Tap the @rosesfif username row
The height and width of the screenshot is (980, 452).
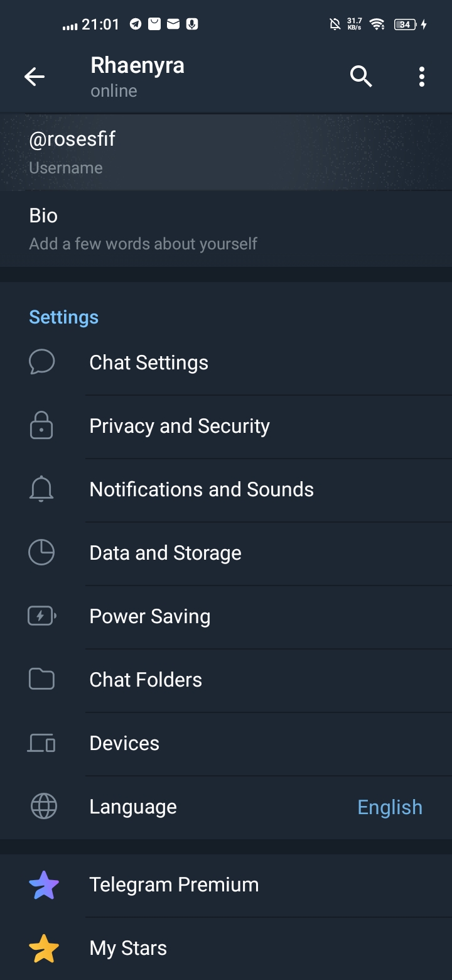coord(72,151)
